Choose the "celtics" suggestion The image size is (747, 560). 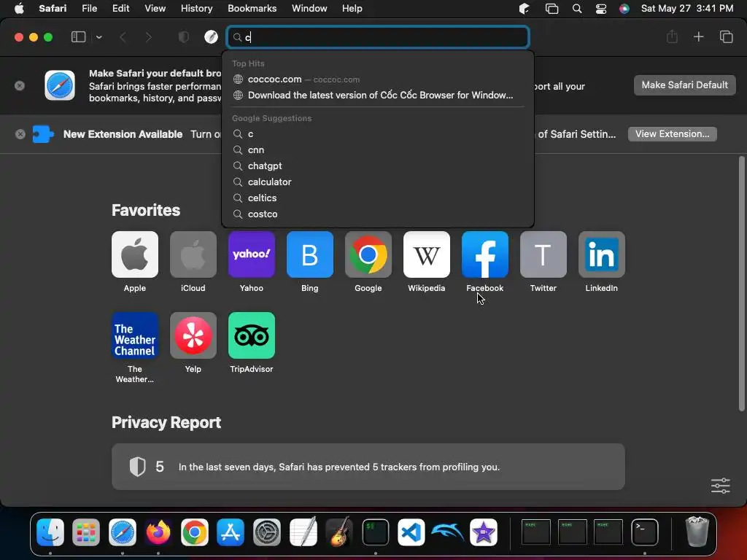click(x=379, y=198)
